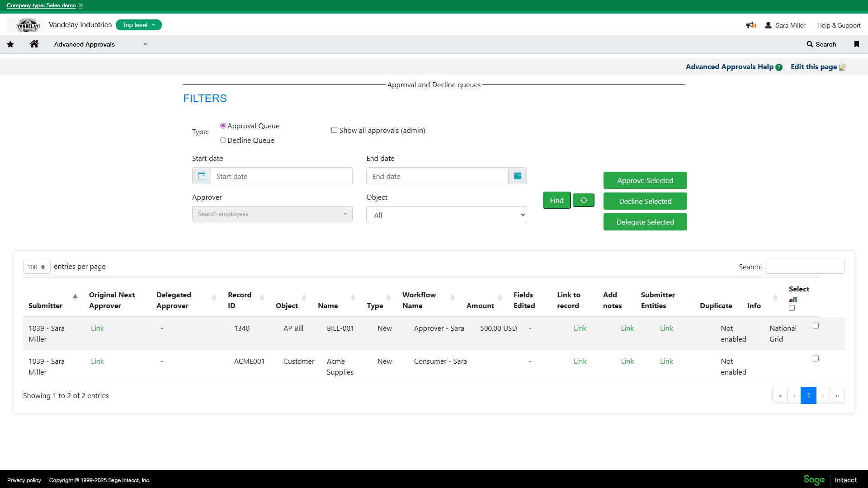
Task: Go to the last page of results
Action: 837,395
